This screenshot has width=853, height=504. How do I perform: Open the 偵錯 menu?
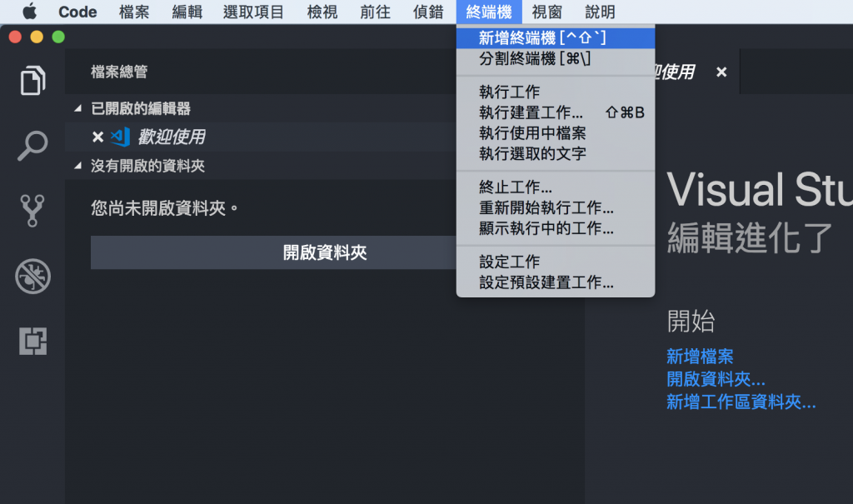(427, 12)
